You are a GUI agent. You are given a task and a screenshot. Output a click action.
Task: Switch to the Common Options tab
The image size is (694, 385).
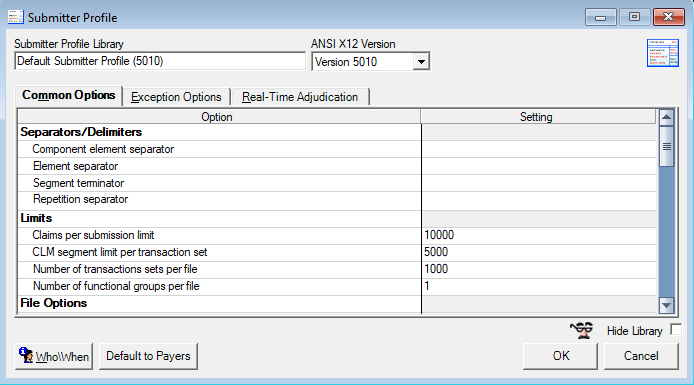pos(69,95)
